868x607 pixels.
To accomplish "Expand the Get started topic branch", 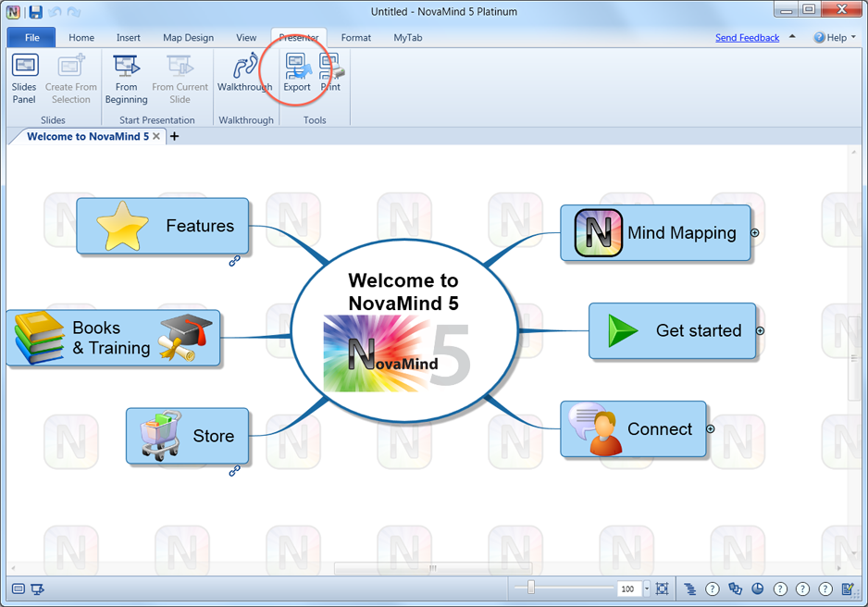I will click(x=760, y=330).
